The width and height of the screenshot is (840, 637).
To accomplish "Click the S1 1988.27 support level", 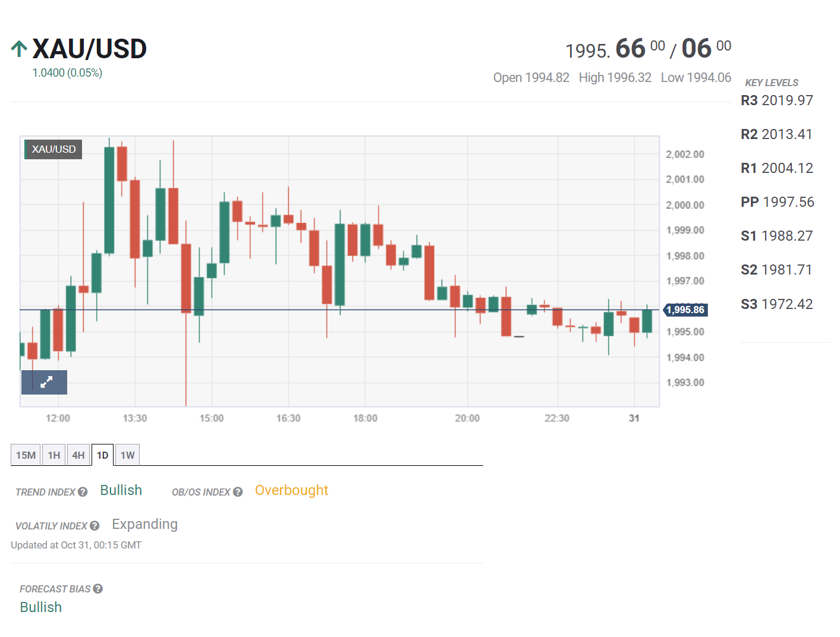I will point(776,236).
